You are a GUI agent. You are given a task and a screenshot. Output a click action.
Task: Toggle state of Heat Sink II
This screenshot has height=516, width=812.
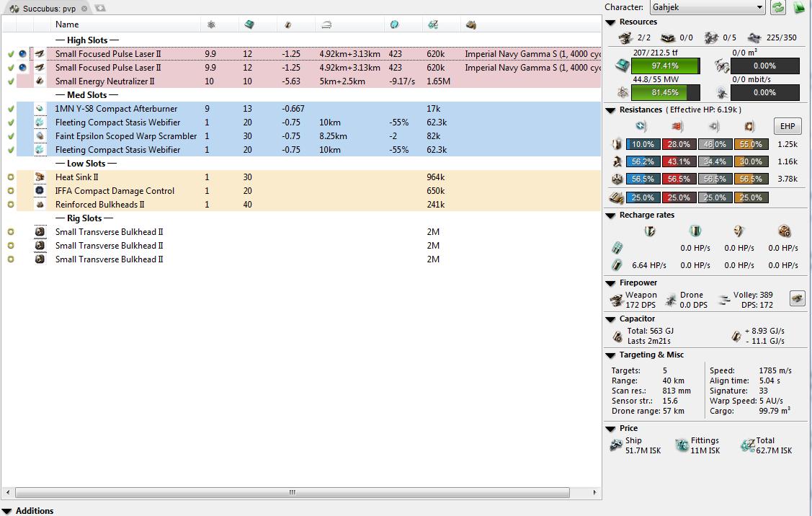click(10, 177)
